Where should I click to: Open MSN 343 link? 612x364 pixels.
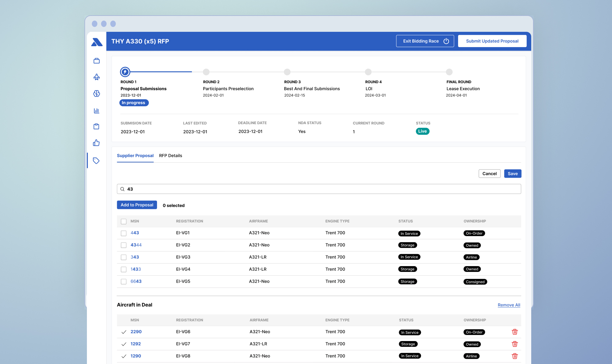[135, 257]
